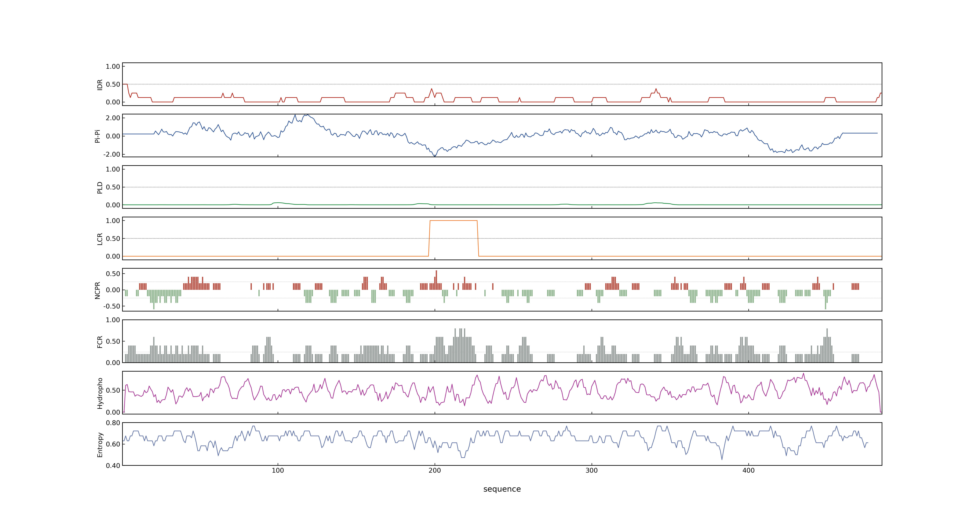
Task: Click the Entropy y-axis label
Action: coord(100,444)
